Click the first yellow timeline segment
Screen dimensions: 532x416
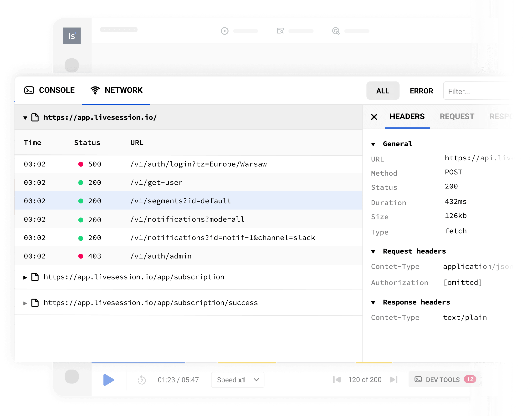pos(247,363)
